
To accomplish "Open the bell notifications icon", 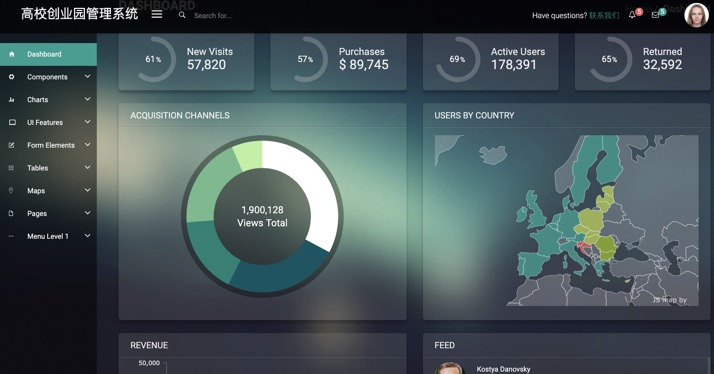I will (632, 15).
